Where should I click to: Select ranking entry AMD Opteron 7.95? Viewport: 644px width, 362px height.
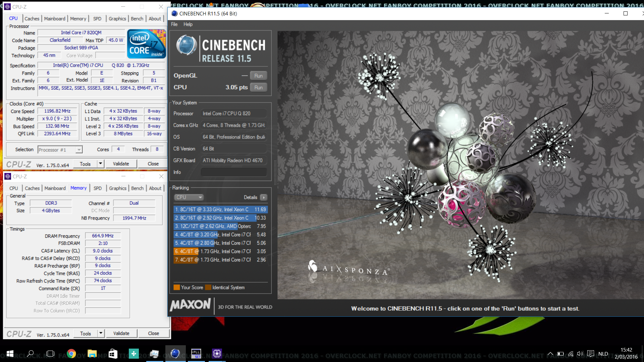point(221,226)
